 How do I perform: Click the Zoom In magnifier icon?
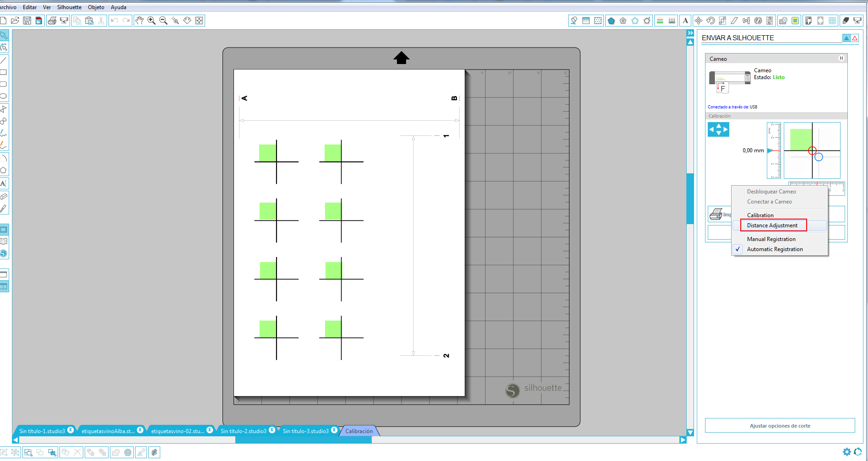tap(152, 21)
